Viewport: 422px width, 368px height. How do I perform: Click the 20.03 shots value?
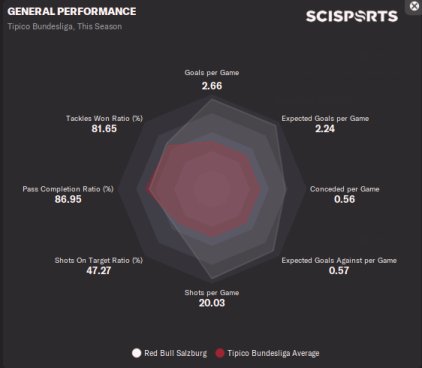(212, 303)
